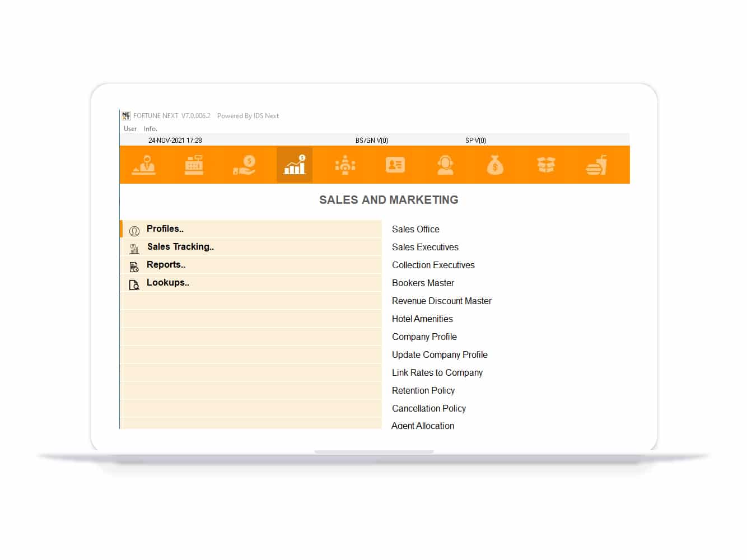This screenshot has height=560, width=747.
Task: Open the group meeting module icon
Action: pyautogui.click(x=345, y=165)
